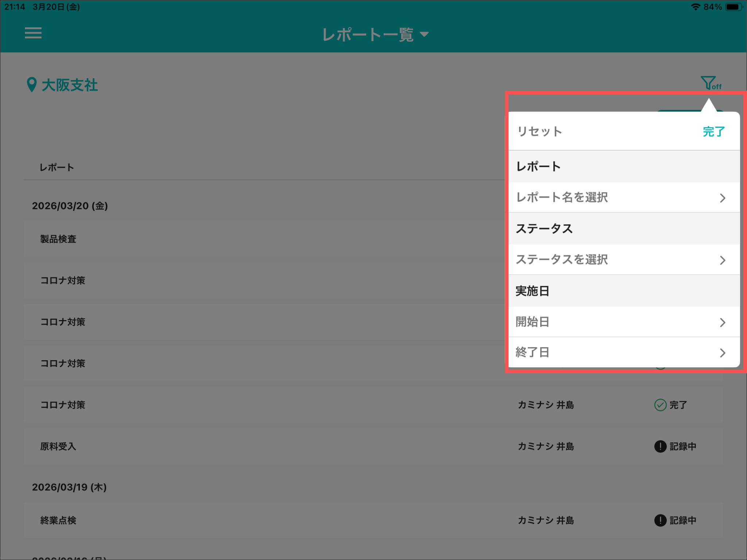Click the green 完了 checkmark status icon

[x=660, y=405]
